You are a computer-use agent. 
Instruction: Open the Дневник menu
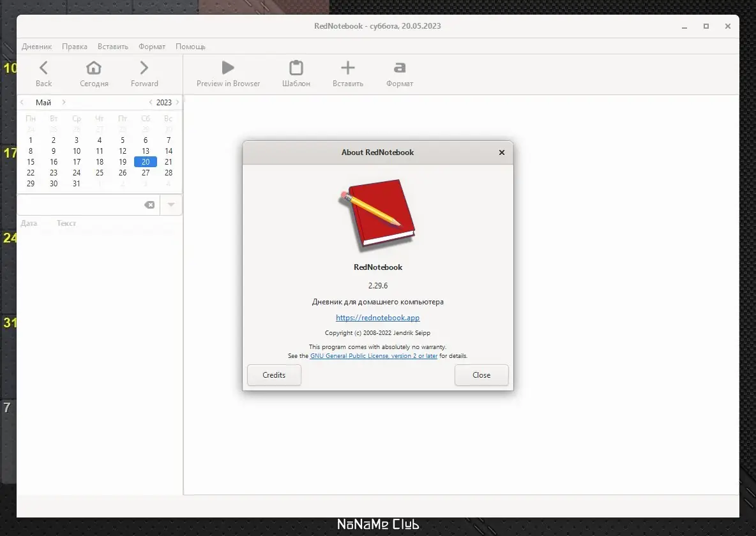pyautogui.click(x=36, y=47)
